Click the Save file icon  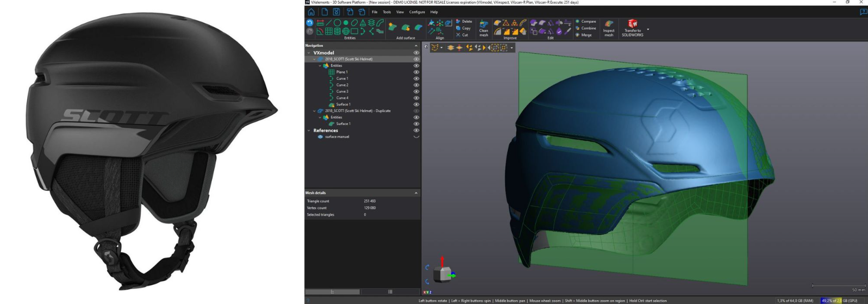point(336,12)
